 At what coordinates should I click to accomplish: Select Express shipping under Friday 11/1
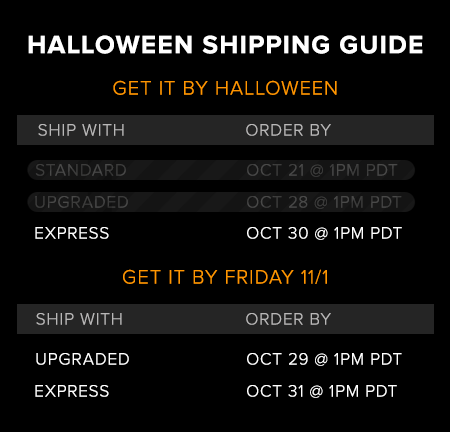(x=72, y=391)
